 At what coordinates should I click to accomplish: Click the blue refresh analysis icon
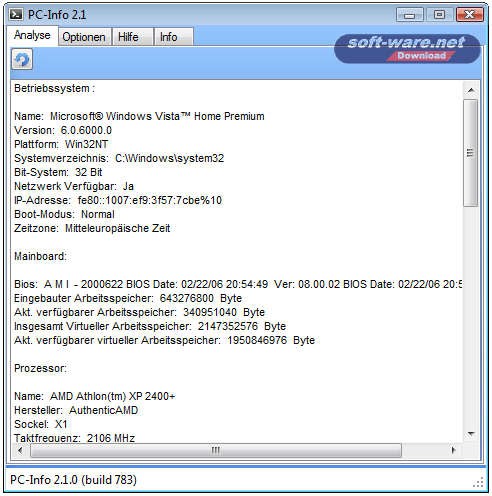click(x=22, y=59)
